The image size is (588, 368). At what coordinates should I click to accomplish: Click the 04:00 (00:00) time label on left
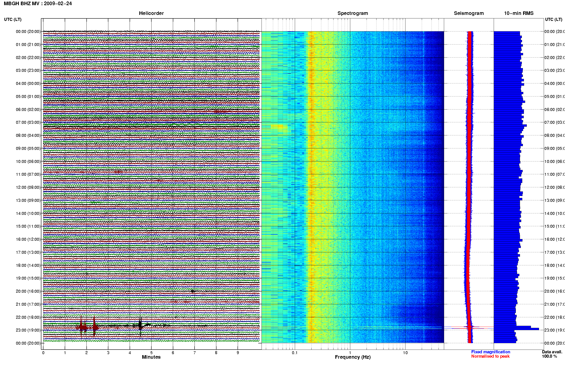28,83
